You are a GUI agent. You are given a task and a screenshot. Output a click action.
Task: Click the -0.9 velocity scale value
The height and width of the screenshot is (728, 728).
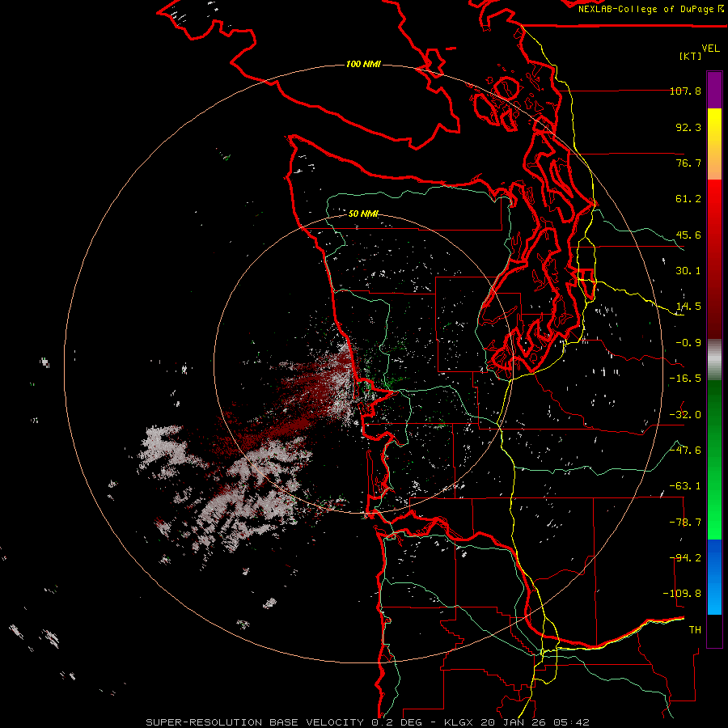coord(688,343)
